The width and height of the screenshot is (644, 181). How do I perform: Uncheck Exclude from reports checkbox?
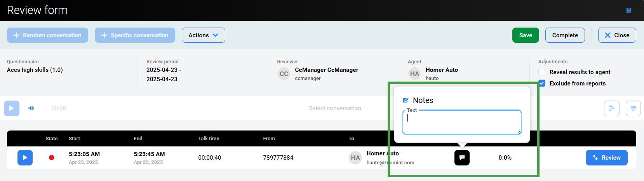coord(542,84)
